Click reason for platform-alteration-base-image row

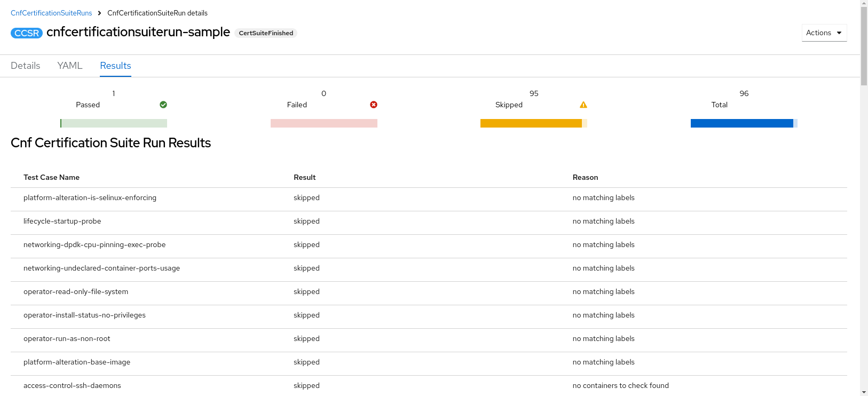(x=603, y=362)
